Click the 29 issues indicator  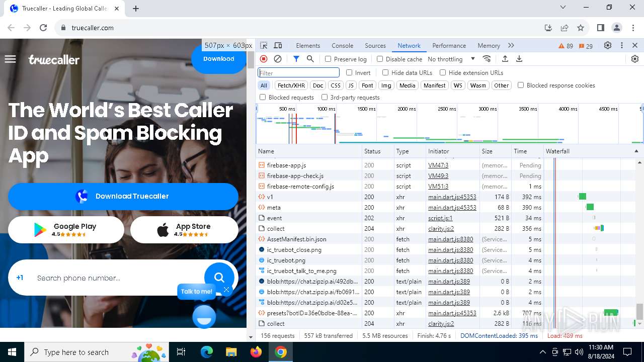(586, 46)
